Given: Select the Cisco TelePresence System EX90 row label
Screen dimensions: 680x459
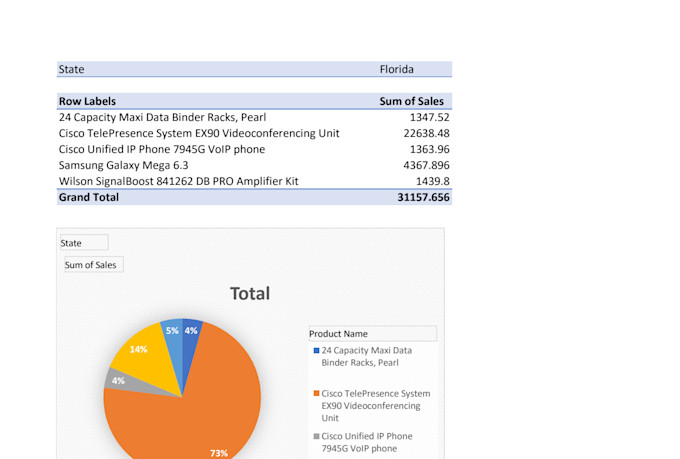Looking at the screenshot, I should pyautogui.click(x=199, y=133).
